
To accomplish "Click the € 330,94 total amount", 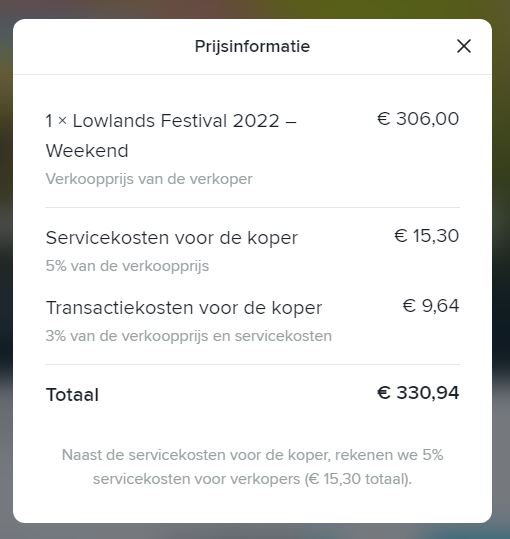I will 418,393.
